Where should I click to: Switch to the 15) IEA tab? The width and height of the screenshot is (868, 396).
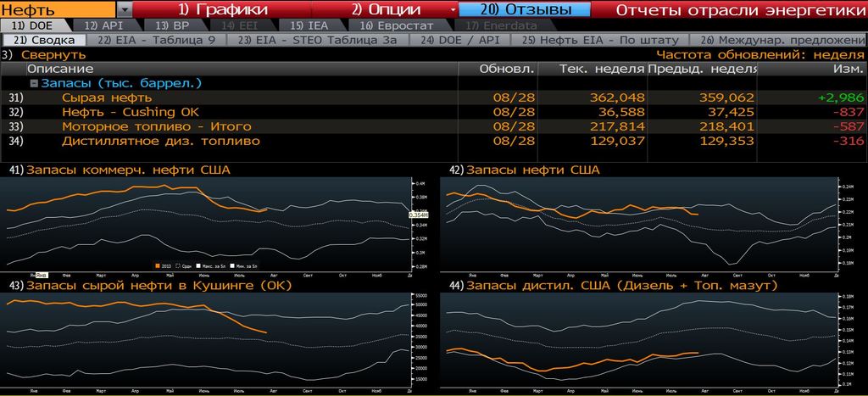313,25
